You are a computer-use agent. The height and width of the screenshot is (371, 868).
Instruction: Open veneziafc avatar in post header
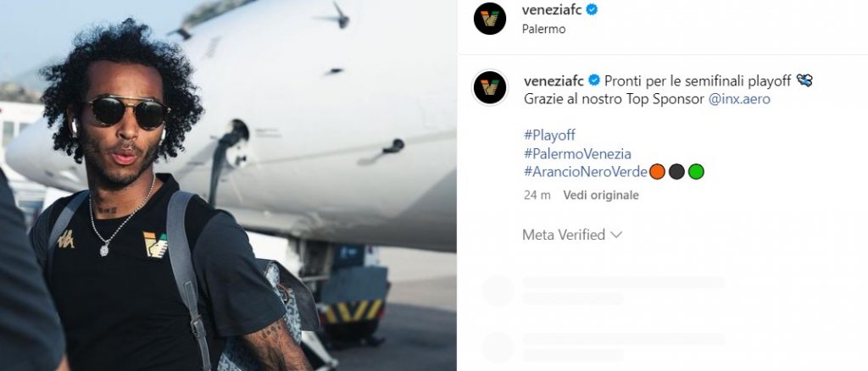point(490,19)
